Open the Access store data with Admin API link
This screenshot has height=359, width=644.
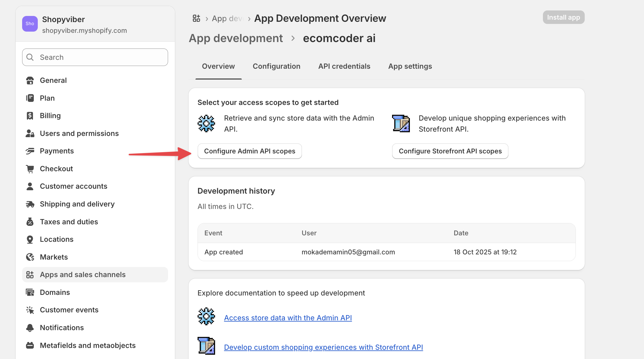(x=288, y=318)
